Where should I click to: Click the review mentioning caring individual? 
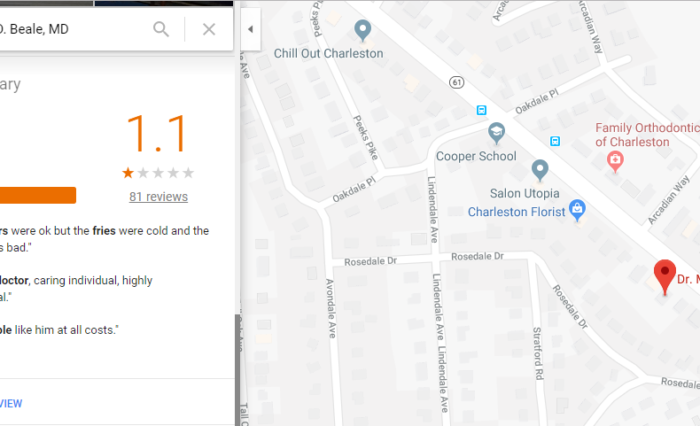click(76, 288)
